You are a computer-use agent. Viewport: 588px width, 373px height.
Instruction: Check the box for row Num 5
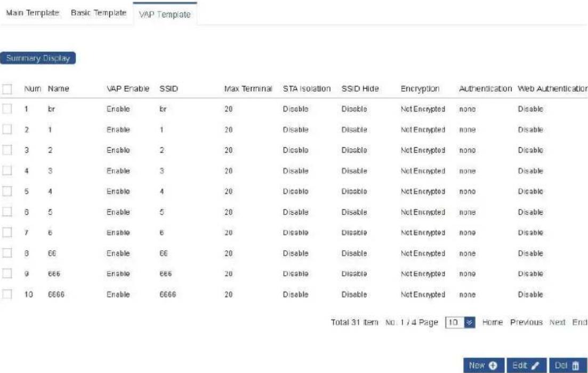point(7,192)
